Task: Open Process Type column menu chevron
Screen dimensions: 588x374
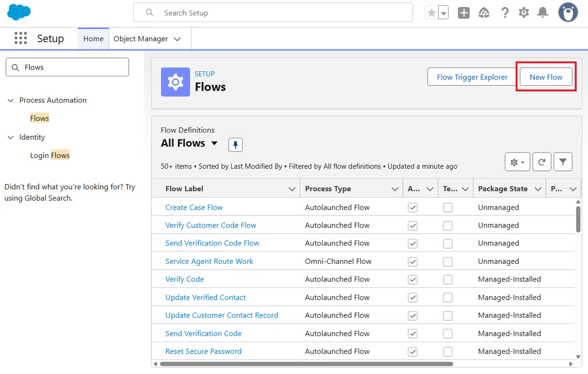Action: pyautogui.click(x=394, y=189)
